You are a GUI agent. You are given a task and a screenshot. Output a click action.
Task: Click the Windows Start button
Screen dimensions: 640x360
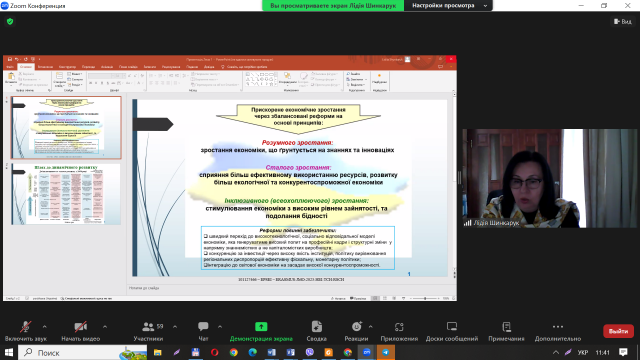[9, 352]
